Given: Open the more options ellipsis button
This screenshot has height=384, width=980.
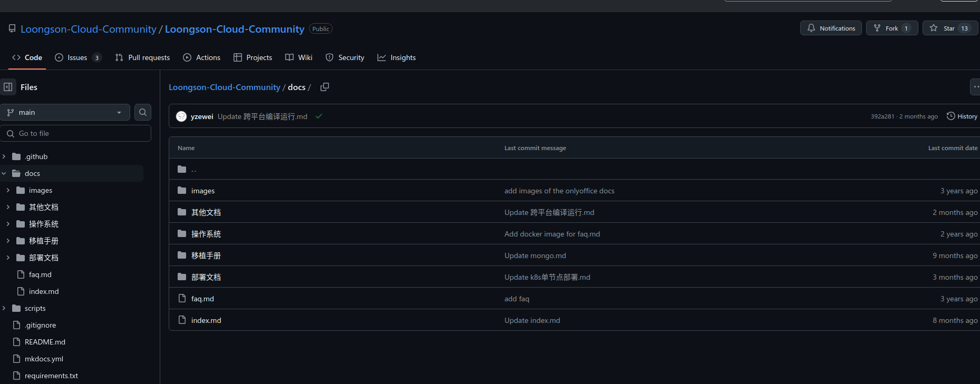Looking at the screenshot, I should point(975,87).
